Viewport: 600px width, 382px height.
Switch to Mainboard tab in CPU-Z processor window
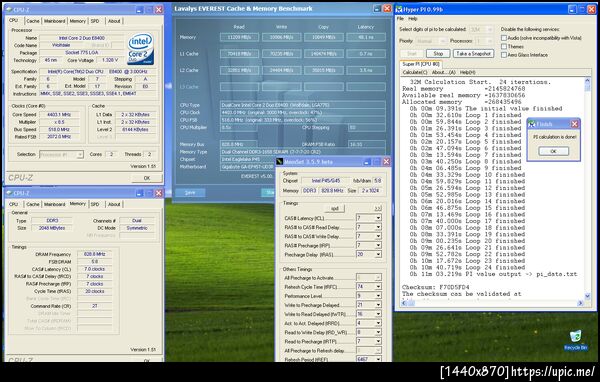[x=54, y=21]
